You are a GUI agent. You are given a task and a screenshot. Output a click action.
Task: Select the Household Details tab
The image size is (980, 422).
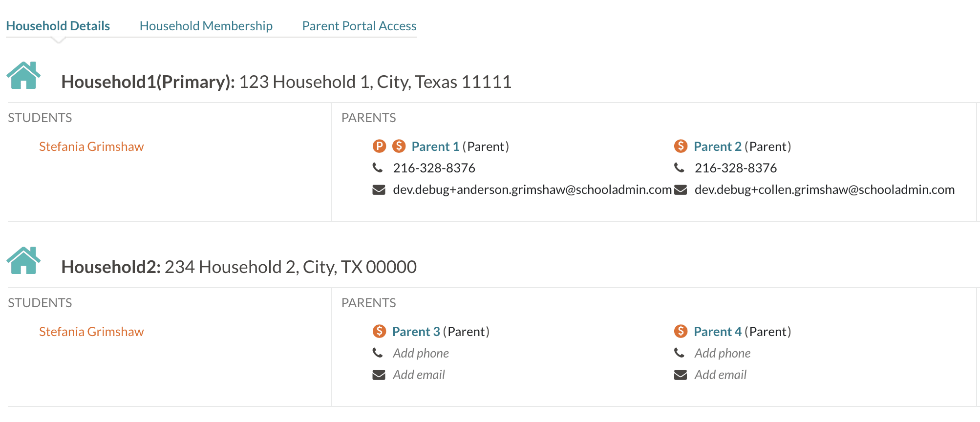58,26
